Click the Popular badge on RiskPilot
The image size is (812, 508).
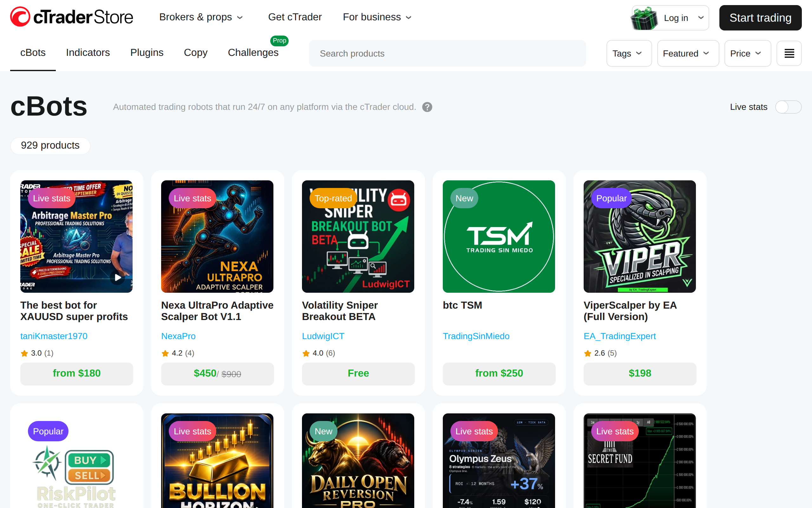pyautogui.click(x=48, y=431)
